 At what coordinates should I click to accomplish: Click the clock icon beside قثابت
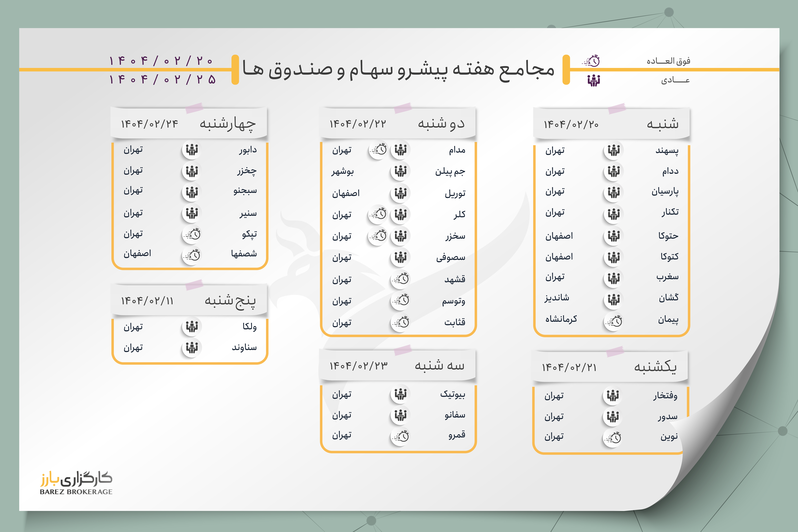pos(400,322)
